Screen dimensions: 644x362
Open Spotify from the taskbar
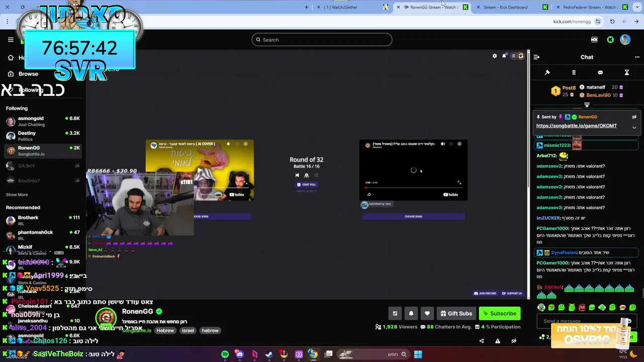coord(225,354)
